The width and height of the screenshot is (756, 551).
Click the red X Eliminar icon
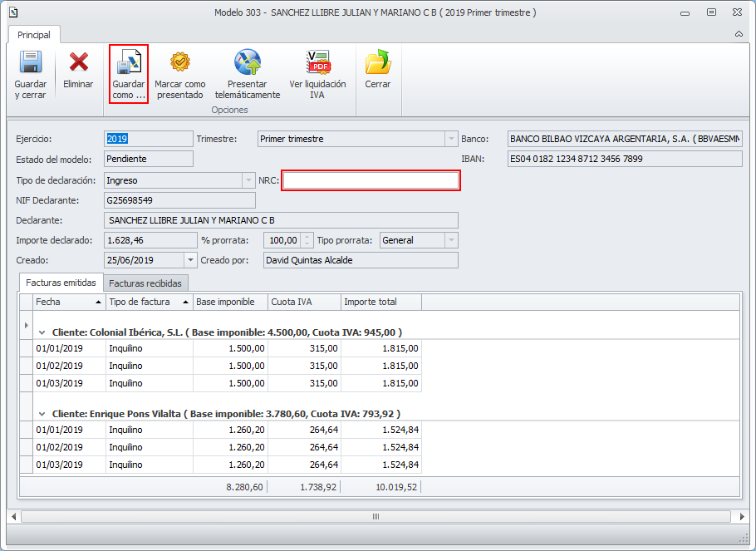point(79,62)
